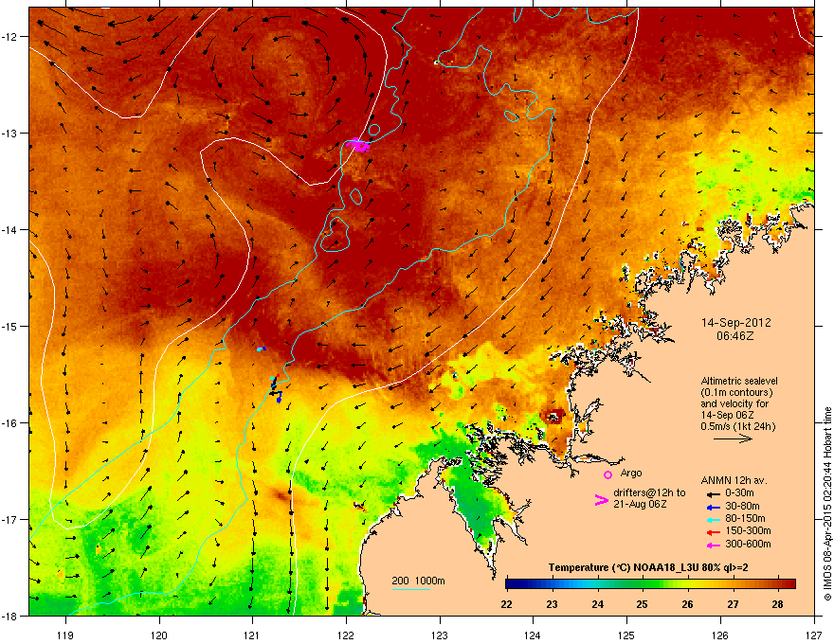
Task: Click the color bar tick label 28
Action: (x=778, y=604)
